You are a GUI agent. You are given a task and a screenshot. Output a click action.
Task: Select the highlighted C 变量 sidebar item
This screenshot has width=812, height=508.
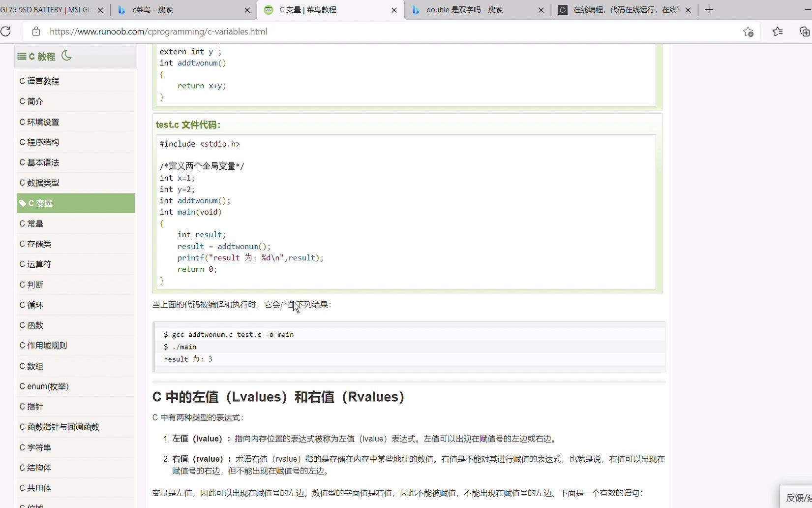(x=76, y=203)
